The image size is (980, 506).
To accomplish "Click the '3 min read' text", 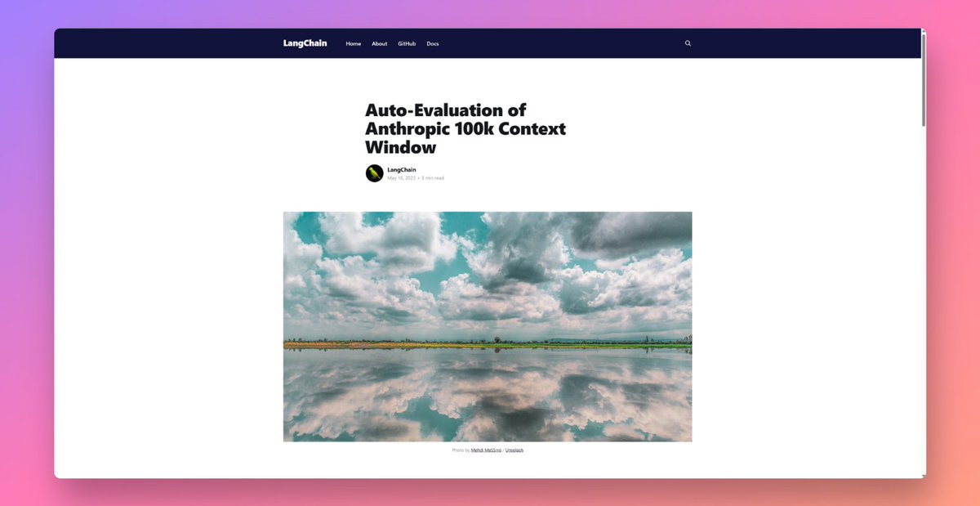I will tap(433, 178).
